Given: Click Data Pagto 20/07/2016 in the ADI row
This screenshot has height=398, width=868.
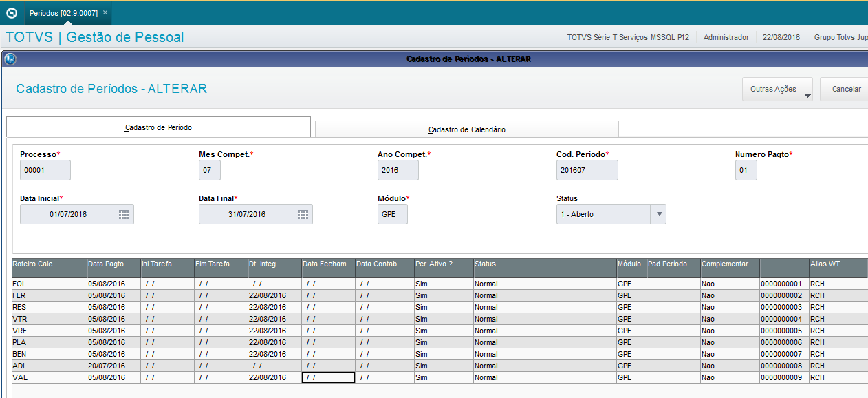Looking at the screenshot, I should pos(114,366).
